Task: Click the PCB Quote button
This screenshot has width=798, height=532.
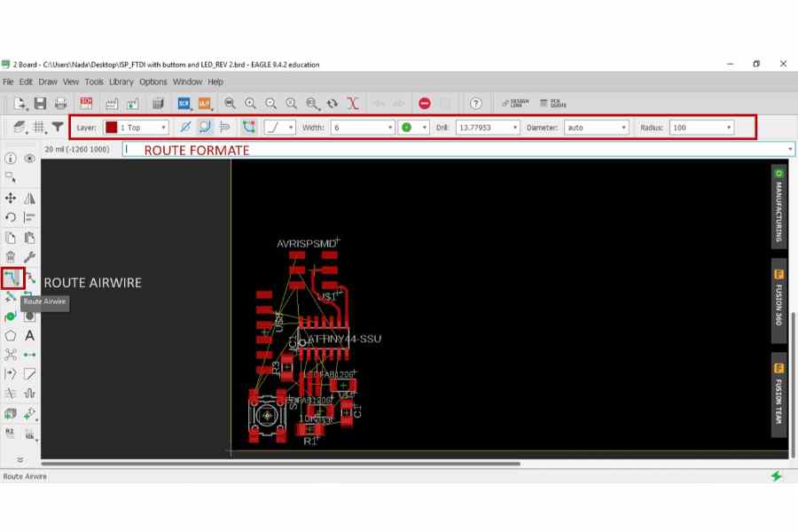Action: pos(553,104)
